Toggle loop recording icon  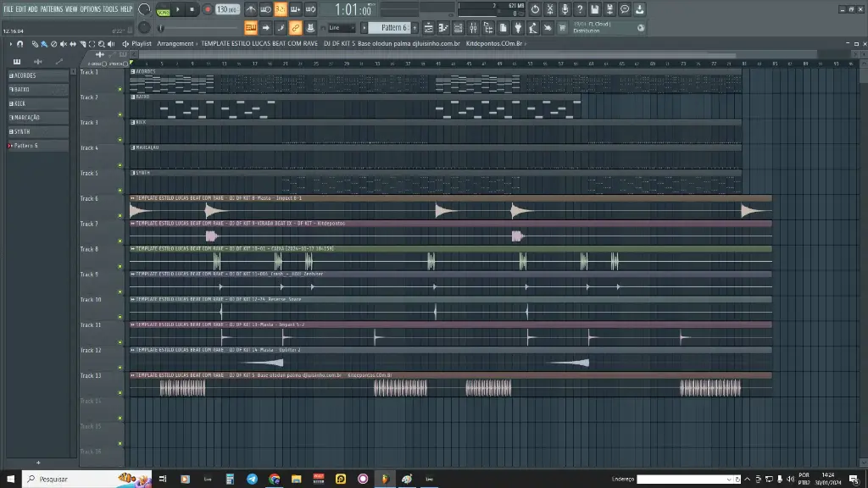(x=310, y=9)
